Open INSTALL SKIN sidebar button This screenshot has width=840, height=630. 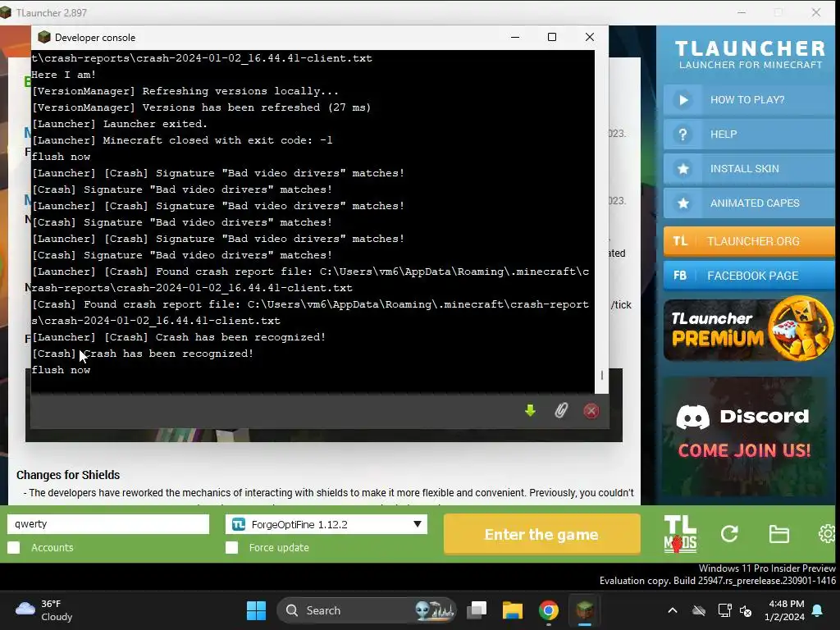(x=748, y=168)
